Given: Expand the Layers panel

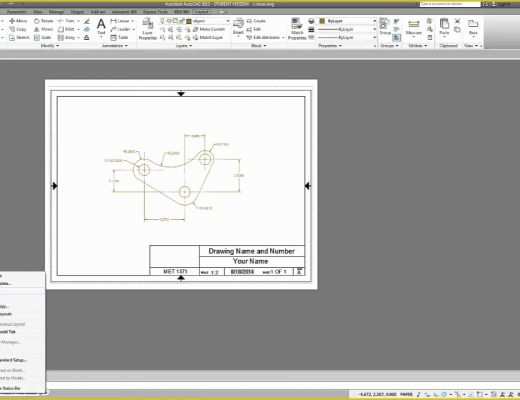Looking at the screenshot, I should tap(184, 46).
